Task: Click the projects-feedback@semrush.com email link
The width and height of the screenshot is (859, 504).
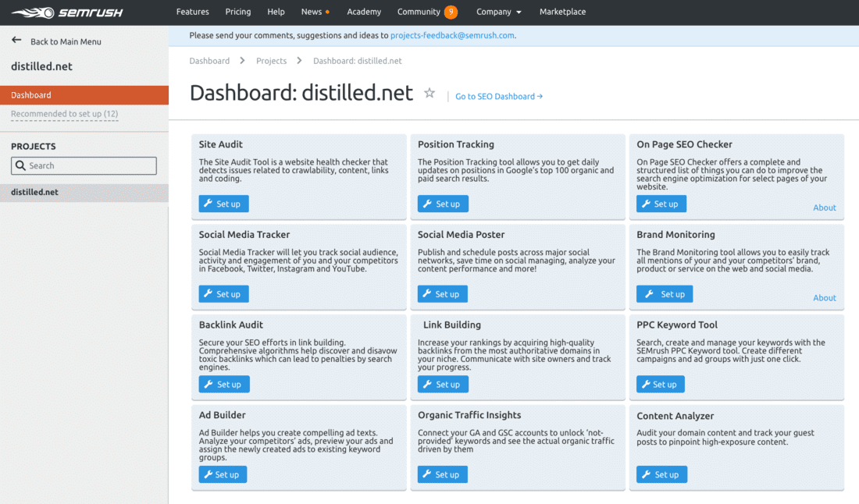Action: 451,35
